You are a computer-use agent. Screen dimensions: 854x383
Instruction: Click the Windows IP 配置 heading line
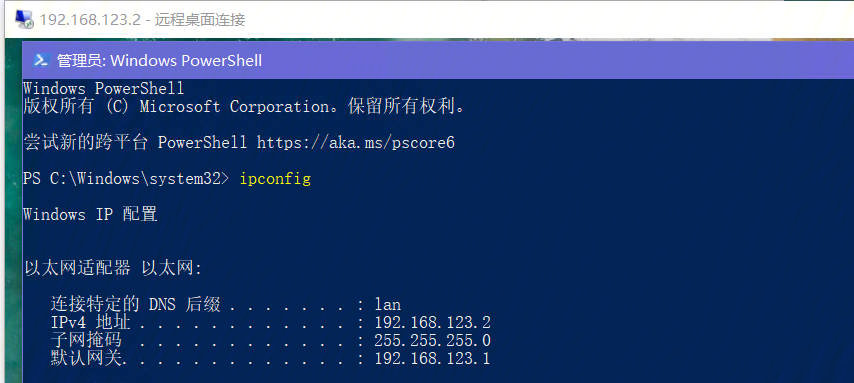90,214
